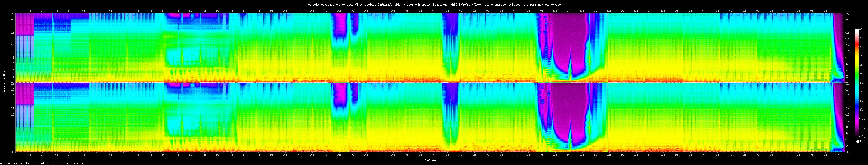Image resolution: width=868 pixels, height=165 pixels.
Task: Click the 0 second tick on top time axis
Action: tap(15, 11)
